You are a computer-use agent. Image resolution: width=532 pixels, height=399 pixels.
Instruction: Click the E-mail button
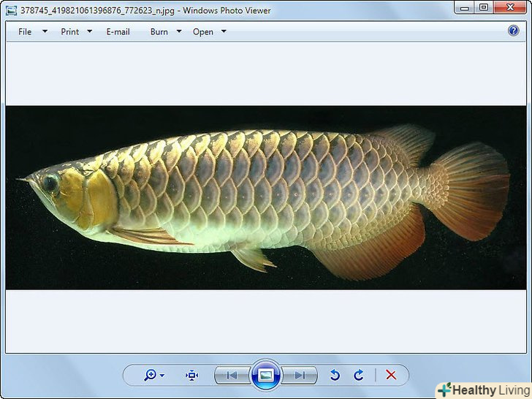[118, 31]
